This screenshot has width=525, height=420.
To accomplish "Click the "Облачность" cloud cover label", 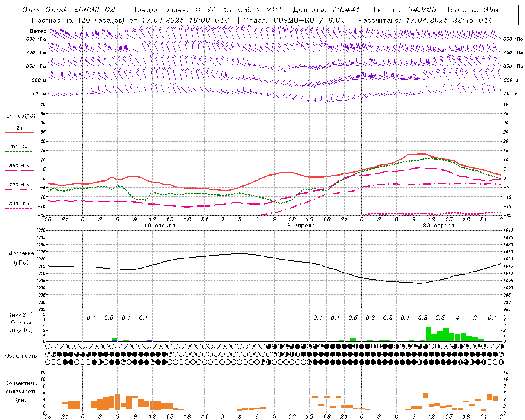I will 21,356.
